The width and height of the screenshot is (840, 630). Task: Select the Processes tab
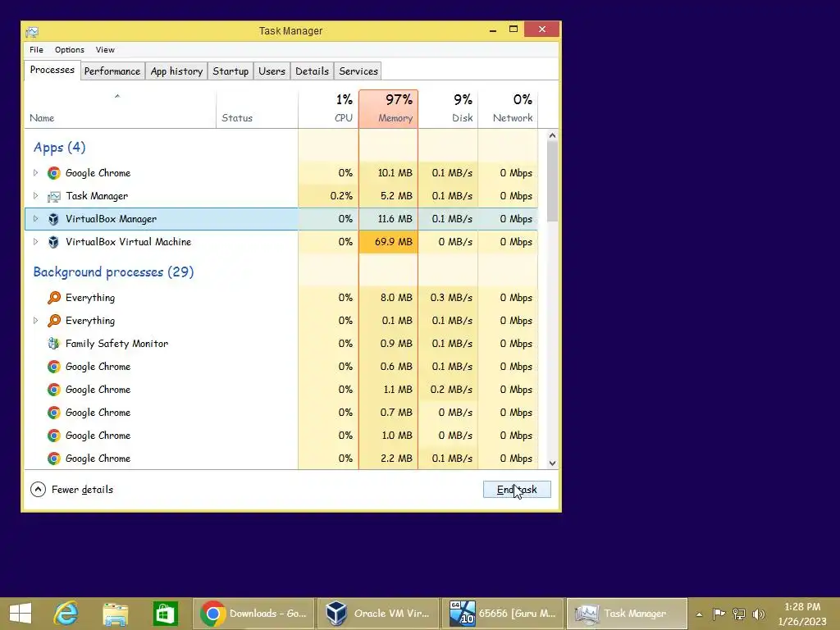[x=52, y=71]
